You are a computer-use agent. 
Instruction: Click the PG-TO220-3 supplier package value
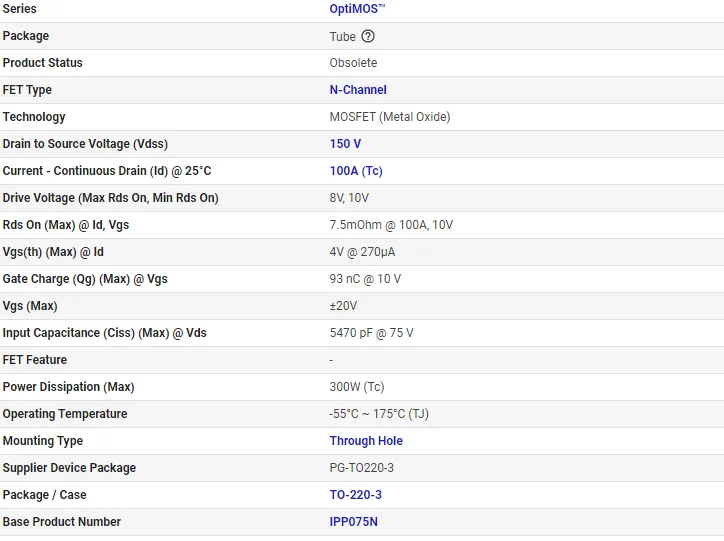point(364,468)
